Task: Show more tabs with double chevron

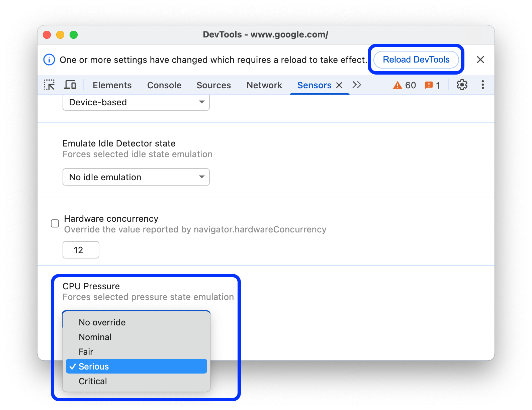Action: 357,85
